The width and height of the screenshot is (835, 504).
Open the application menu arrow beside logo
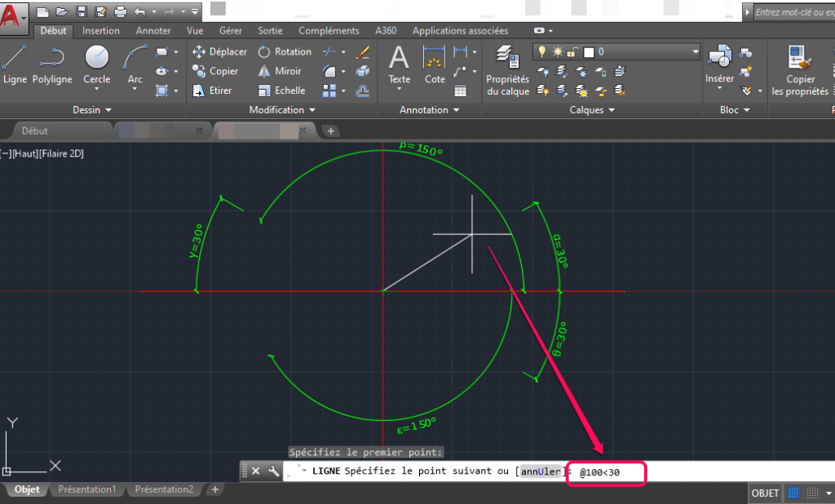[x=24, y=18]
